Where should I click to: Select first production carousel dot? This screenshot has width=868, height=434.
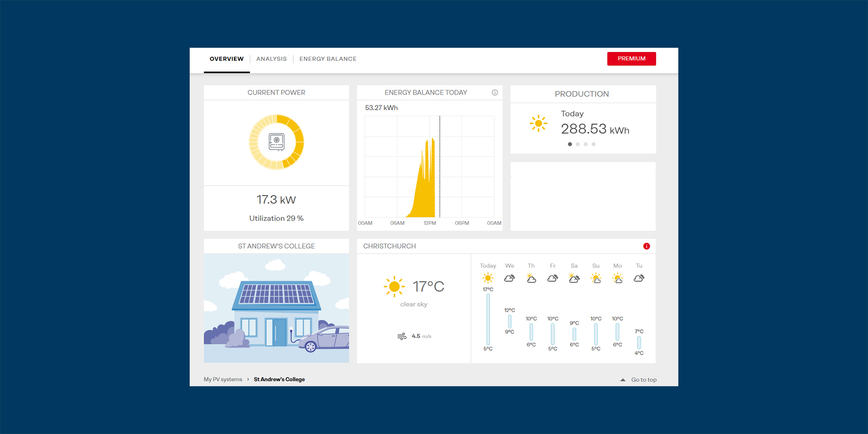[x=570, y=144]
